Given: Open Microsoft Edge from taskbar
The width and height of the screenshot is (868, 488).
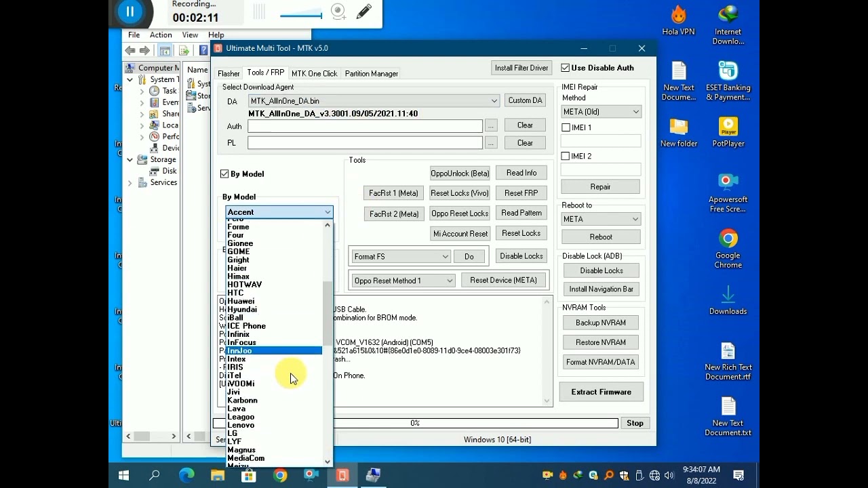Looking at the screenshot, I should 186,475.
